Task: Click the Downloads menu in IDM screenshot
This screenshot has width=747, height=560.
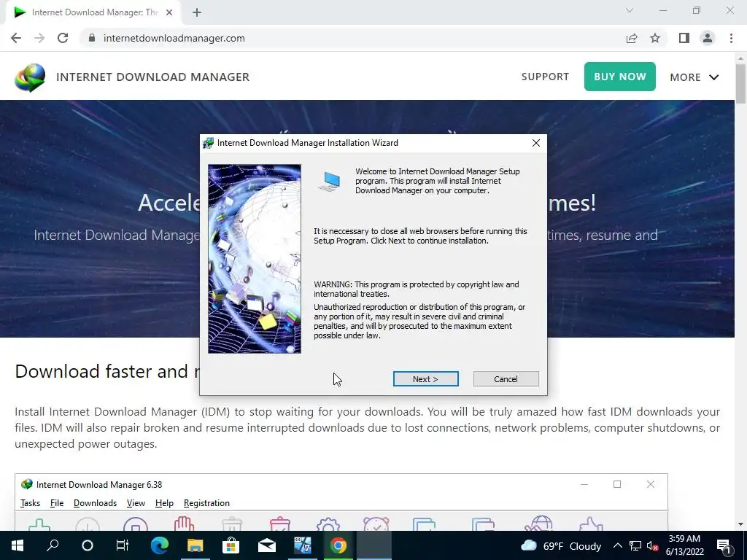Action: point(95,503)
